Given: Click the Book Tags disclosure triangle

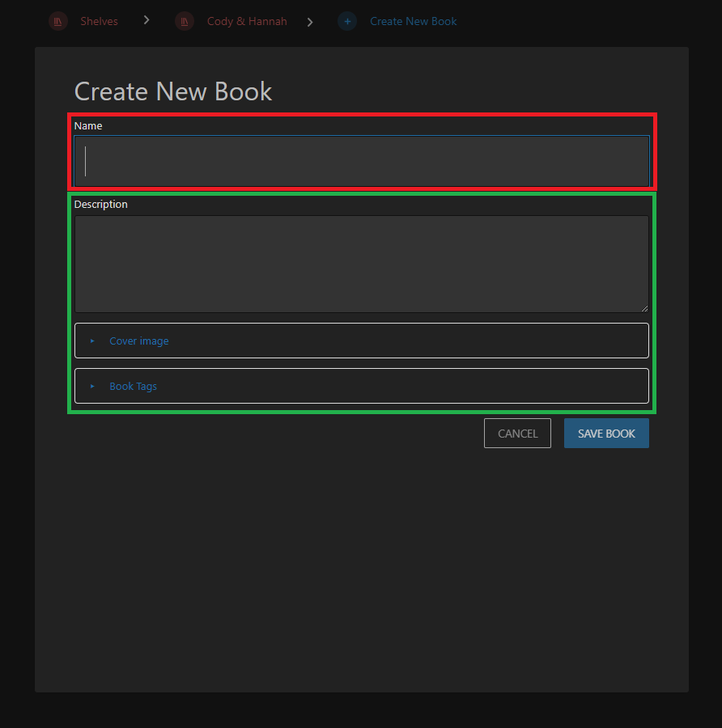Looking at the screenshot, I should 92,387.
